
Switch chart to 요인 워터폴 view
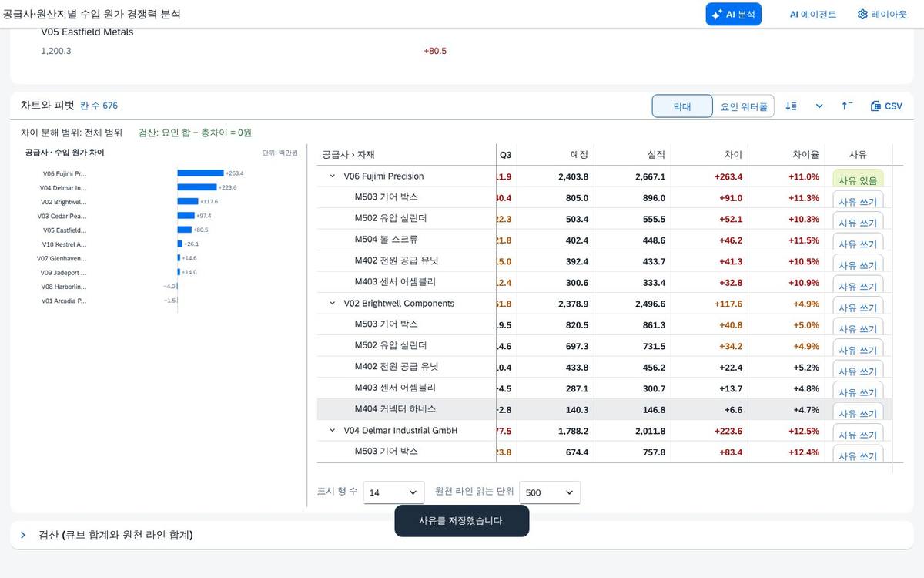point(744,106)
